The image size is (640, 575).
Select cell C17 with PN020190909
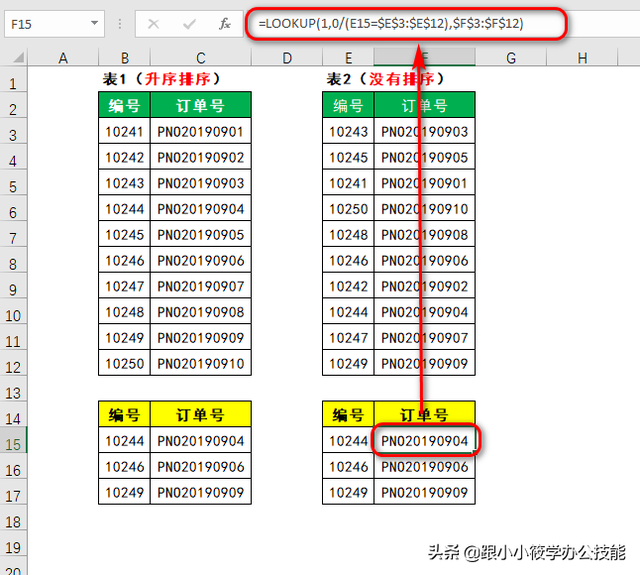(200, 492)
